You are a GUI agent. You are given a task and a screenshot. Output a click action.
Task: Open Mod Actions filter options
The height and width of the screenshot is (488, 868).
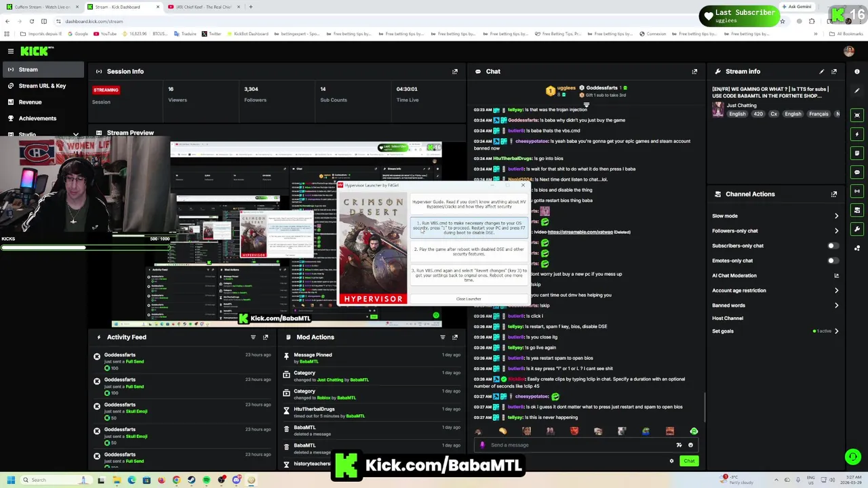click(443, 337)
